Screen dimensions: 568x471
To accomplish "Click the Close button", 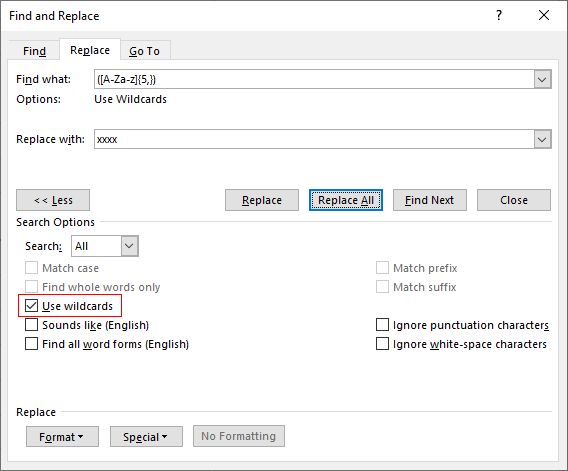I will [x=514, y=200].
